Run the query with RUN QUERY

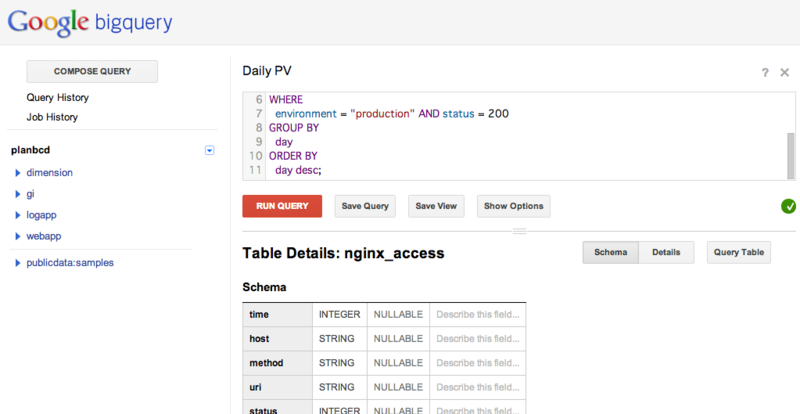[x=282, y=206]
